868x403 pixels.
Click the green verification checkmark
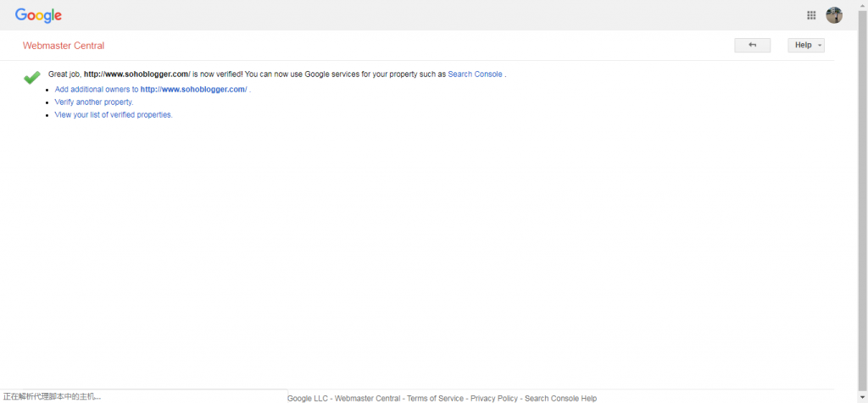32,77
